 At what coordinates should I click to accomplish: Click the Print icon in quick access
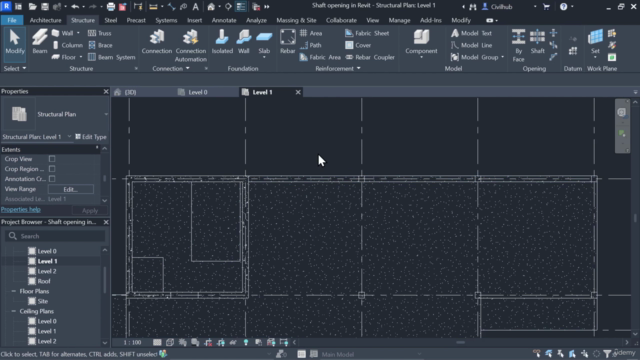(111, 7)
